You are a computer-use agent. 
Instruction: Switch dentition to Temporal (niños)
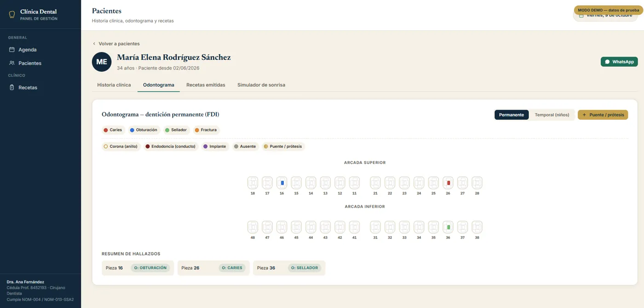pyautogui.click(x=552, y=115)
